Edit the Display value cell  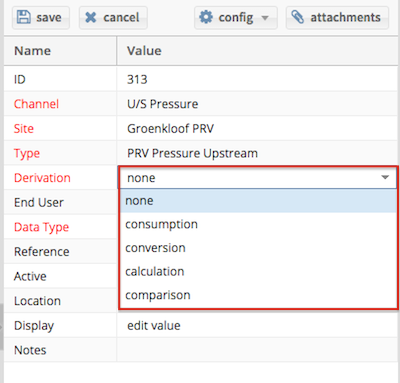257,325
